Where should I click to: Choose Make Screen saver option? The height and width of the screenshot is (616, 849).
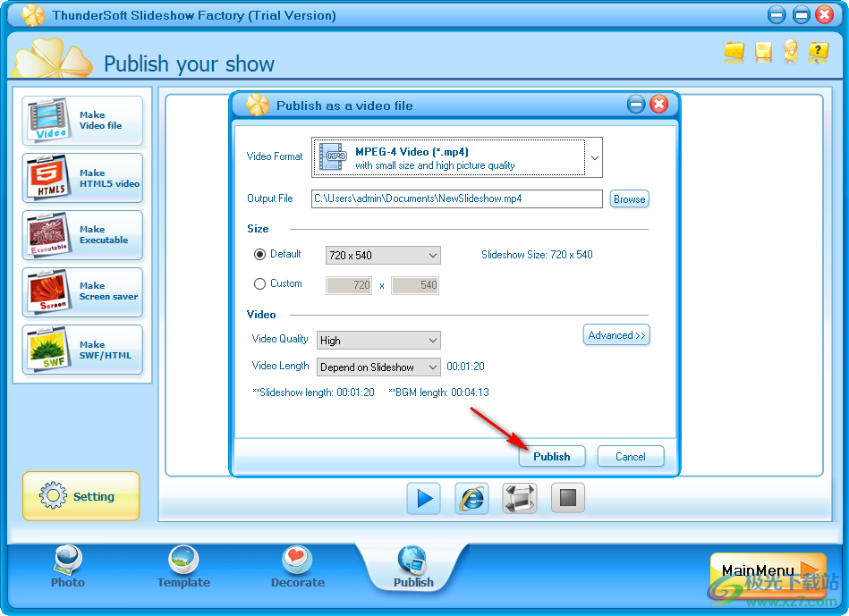[82, 292]
